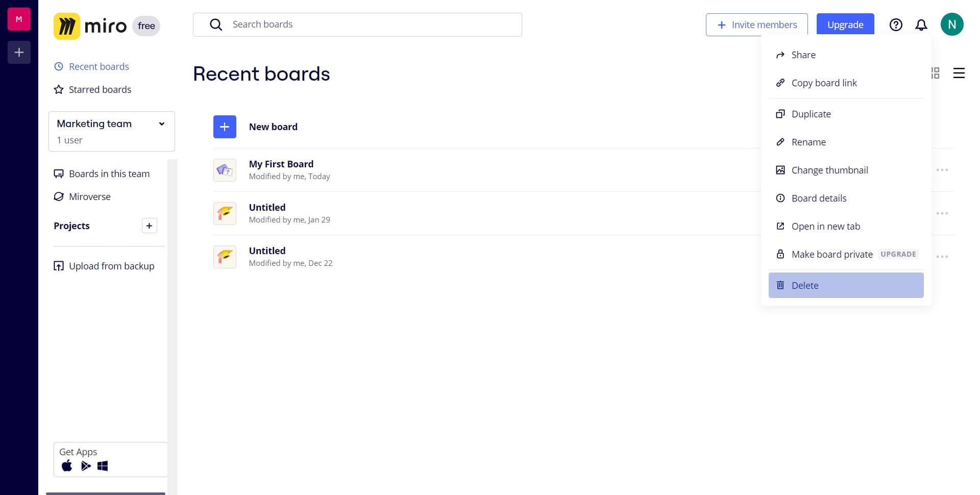
Task: Click the Upload from backup icon
Action: pyautogui.click(x=58, y=265)
